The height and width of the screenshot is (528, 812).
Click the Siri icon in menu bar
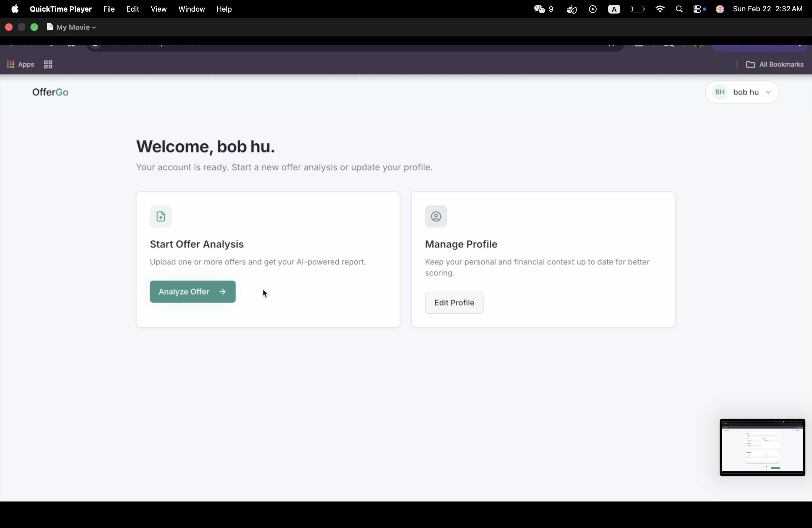(720, 9)
